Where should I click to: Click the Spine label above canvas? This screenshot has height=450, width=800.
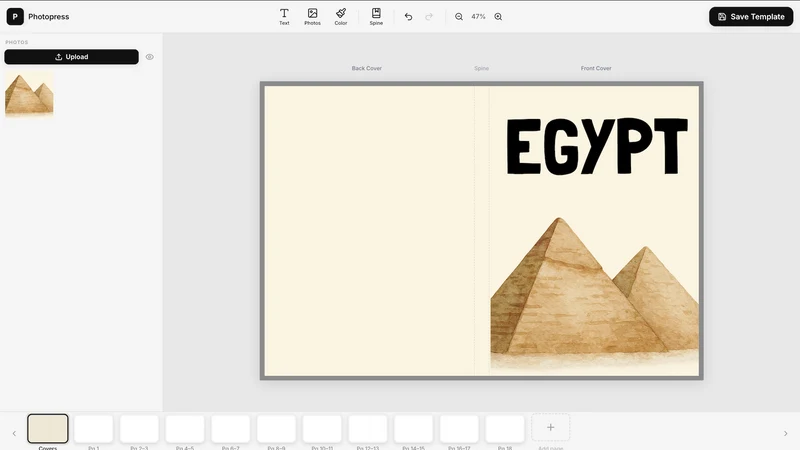pyautogui.click(x=481, y=68)
